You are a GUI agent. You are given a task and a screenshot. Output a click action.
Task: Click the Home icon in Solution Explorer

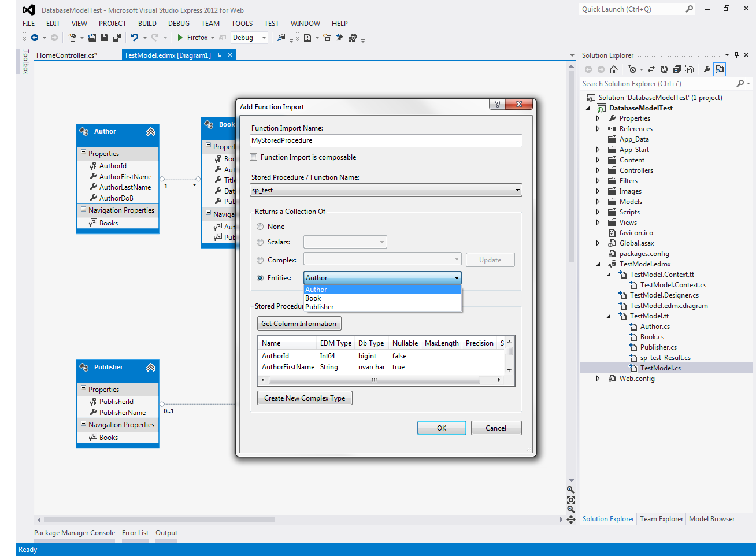[x=614, y=69]
